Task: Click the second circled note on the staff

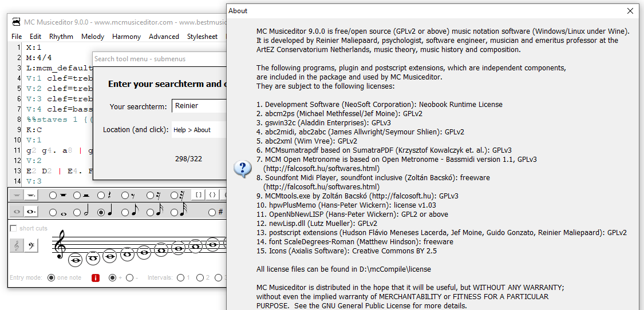Action: tap(93, 259)
